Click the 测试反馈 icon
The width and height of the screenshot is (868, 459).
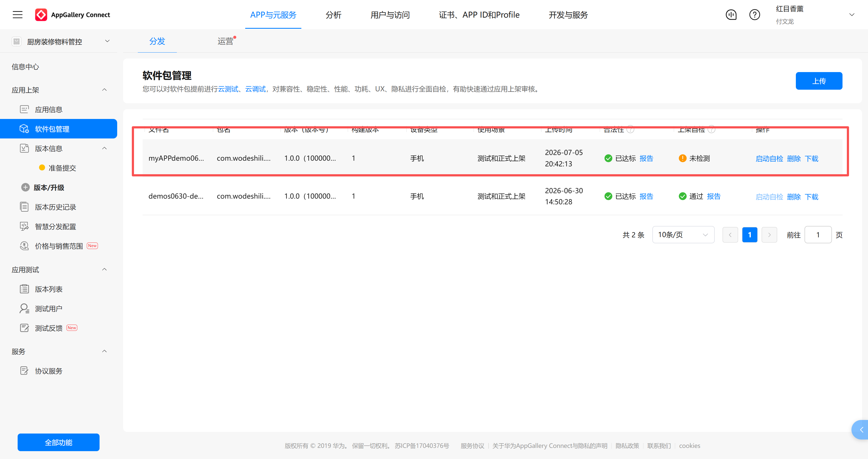[24, 328]
